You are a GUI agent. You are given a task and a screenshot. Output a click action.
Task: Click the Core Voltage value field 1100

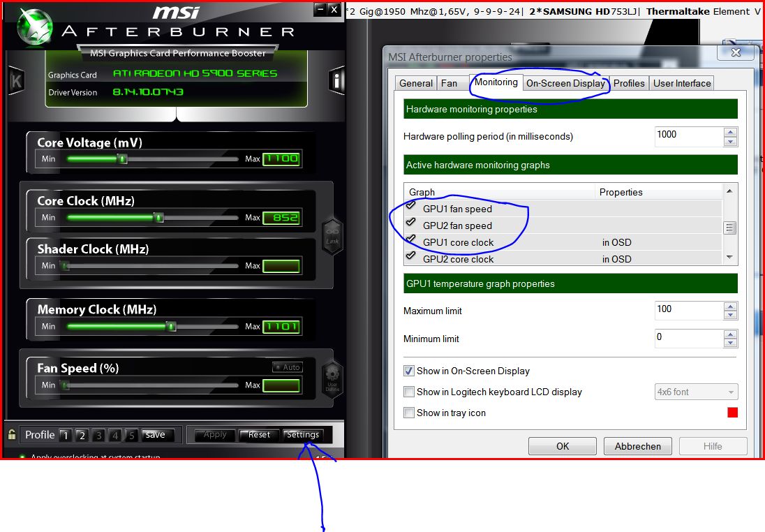click(x=281, y=158)
